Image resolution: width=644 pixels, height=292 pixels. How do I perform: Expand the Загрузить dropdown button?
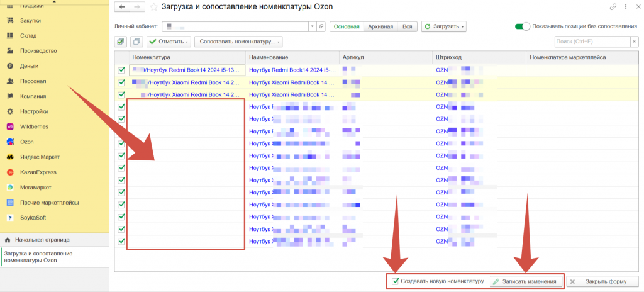coord(444,26)
